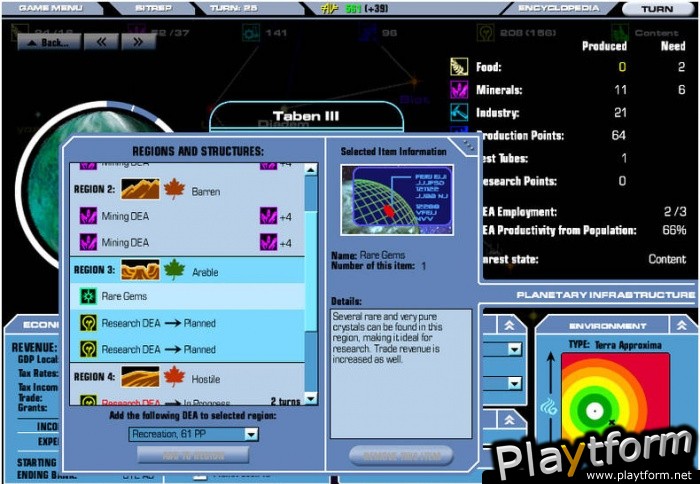Open the Recreation, 61 PP DEA dropdown
The image size is (700, 484).
coord(193,434)
